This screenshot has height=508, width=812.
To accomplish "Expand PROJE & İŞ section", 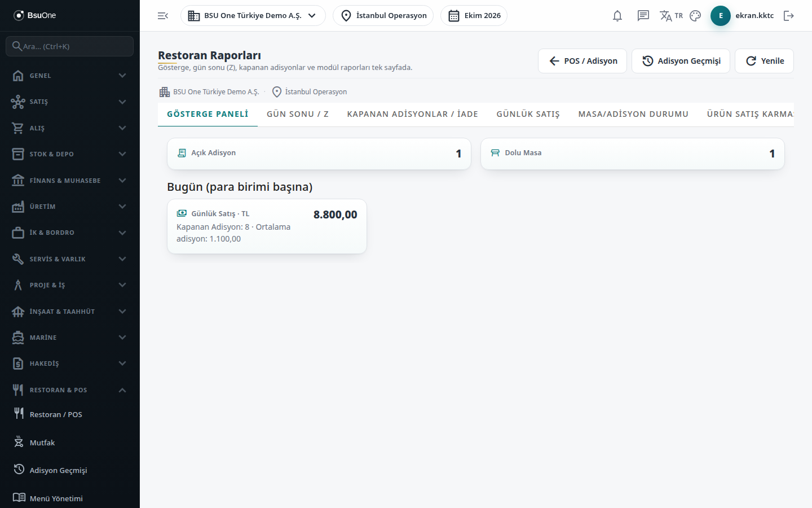I will [x=70, y=285].
